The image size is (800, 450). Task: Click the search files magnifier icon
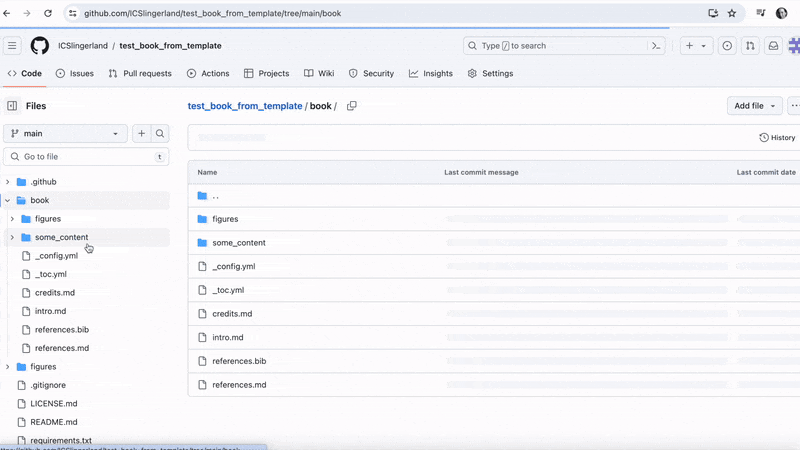[160, 133]
